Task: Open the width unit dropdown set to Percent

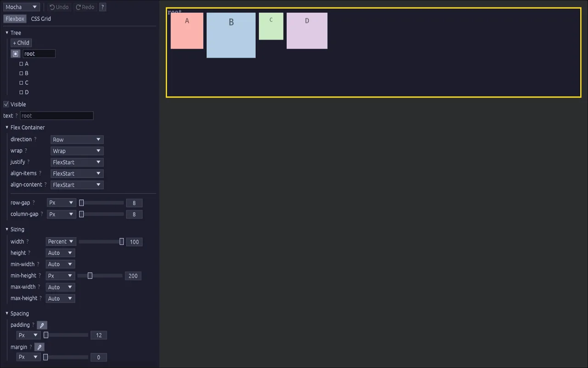Action: pos(61,241)
